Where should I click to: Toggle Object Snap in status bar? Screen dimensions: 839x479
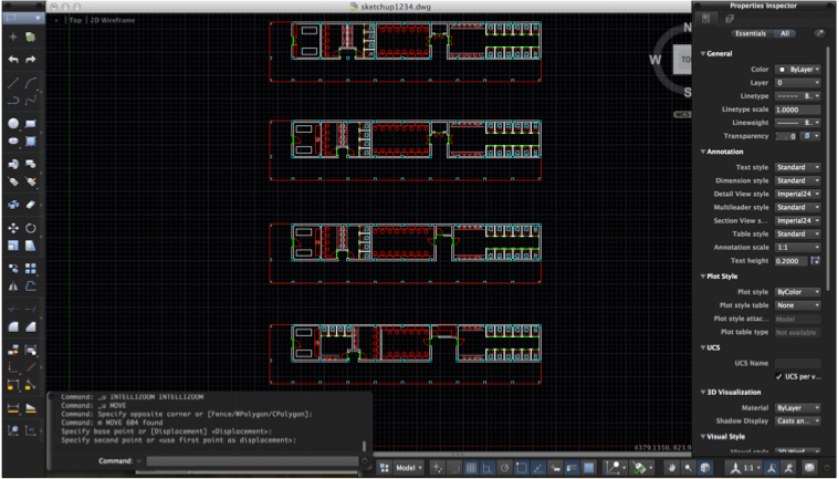pyautogui.click(x=521, y=468)
